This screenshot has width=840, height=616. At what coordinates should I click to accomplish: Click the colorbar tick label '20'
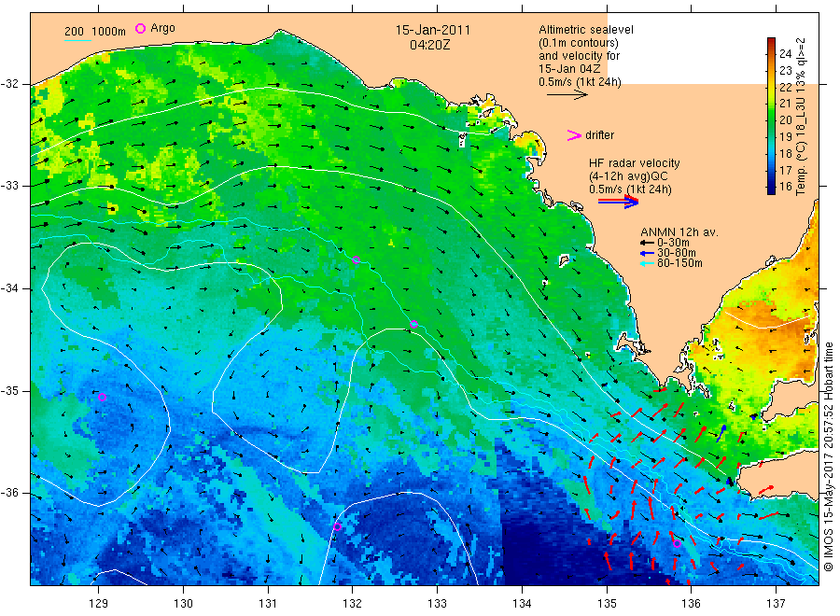tap(785, 120)
